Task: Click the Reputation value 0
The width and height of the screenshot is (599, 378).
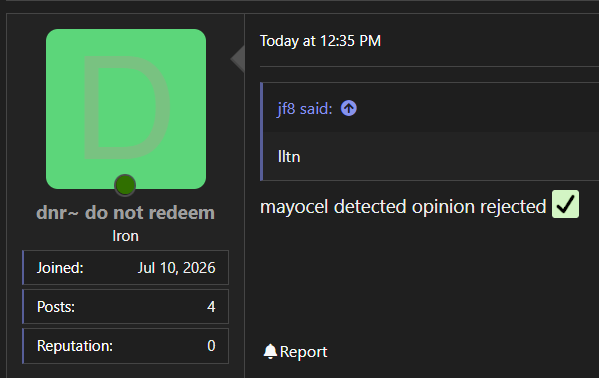Action: pyautogui.click(x=211, y=346)
